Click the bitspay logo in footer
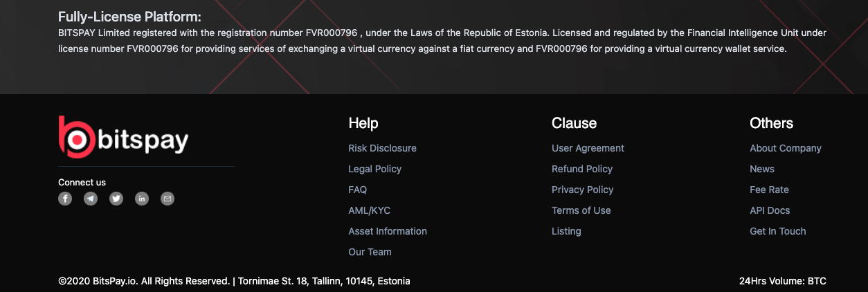Viewport: 868px width, 292px height. pos(123,136)
